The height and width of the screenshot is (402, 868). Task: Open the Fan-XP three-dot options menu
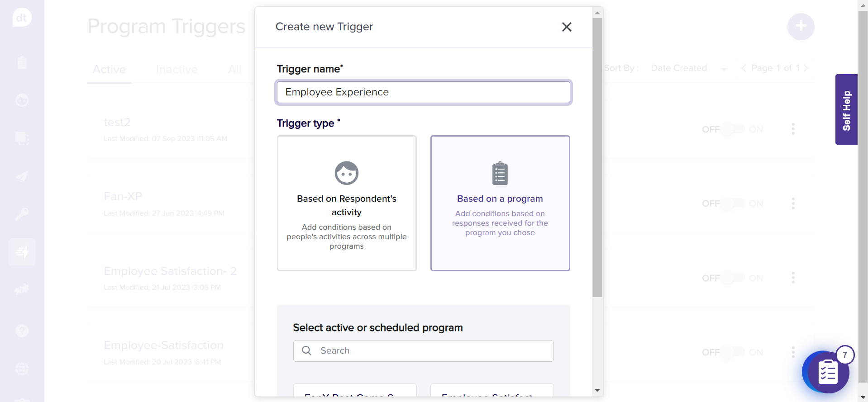tap(793, 203)
